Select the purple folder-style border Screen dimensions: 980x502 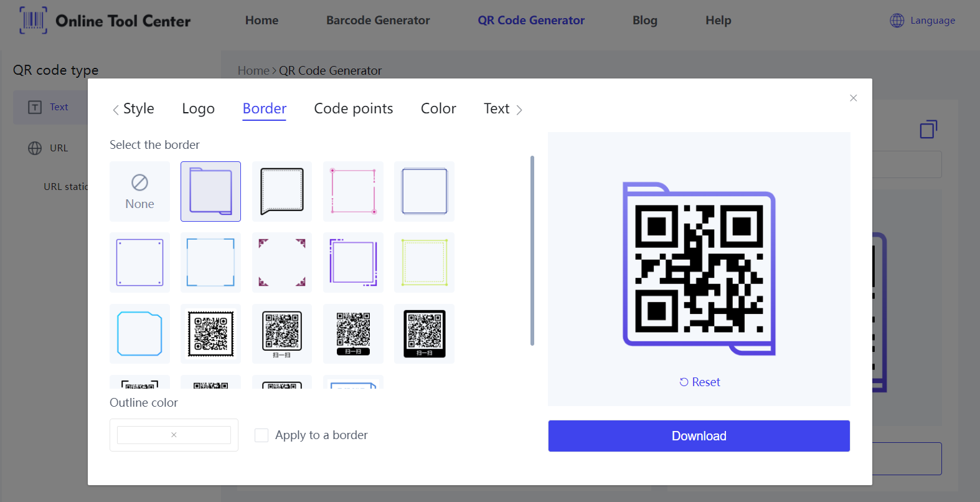210,191
